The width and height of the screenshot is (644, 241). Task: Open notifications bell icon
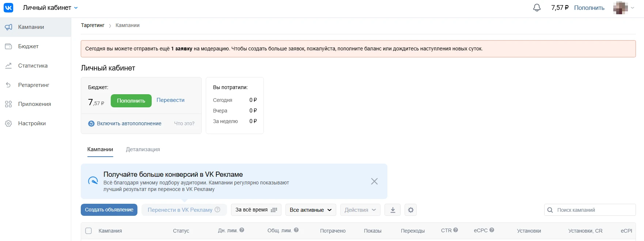click(x=537, y=8)
